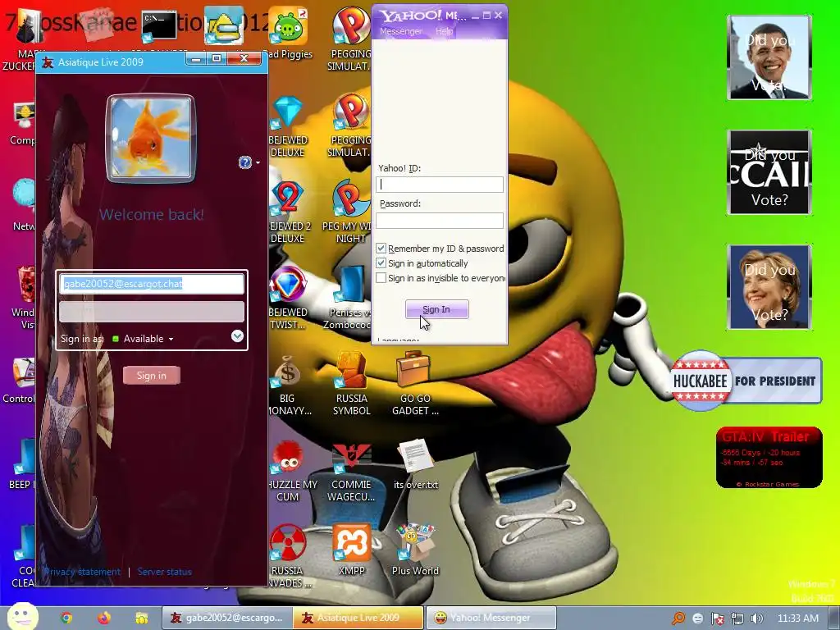Open the BEJEWED TWIST shortcut
Viewport: 840px width, 630px height.
[288, 299]
